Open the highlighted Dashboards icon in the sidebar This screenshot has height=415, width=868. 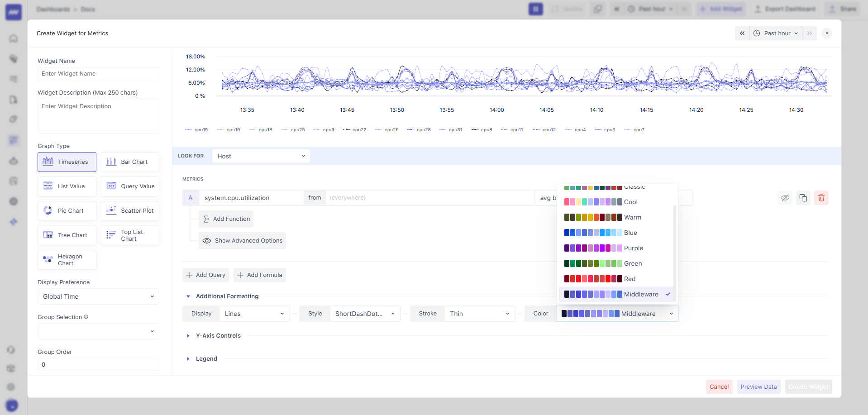[x=14, y=140]
